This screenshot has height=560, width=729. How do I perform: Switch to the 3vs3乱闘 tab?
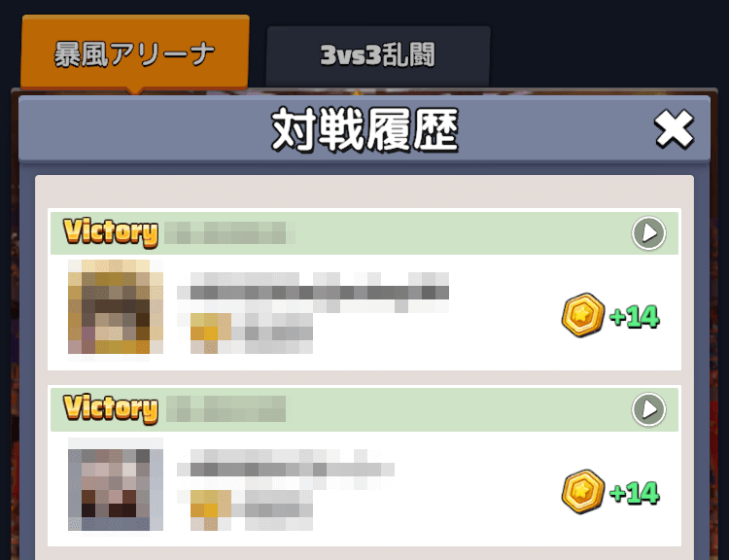(378, 55)
